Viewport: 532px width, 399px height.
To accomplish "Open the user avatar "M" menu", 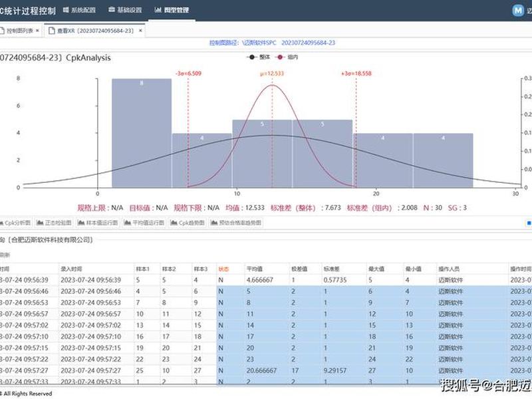I will (x=518, y=11).
